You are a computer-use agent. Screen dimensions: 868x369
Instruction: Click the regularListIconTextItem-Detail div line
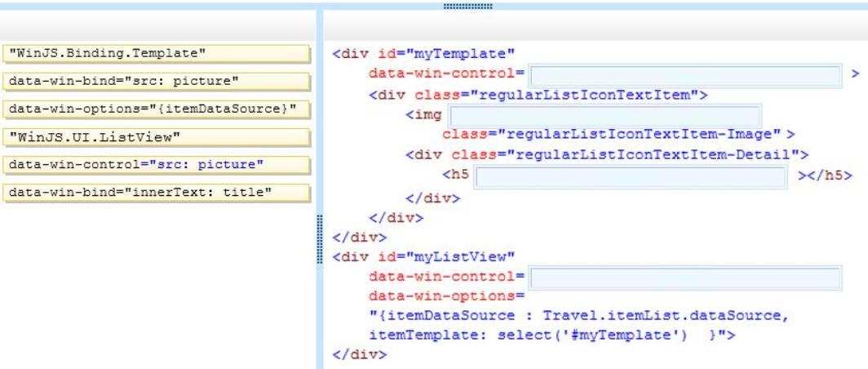[x=607, y=154]
